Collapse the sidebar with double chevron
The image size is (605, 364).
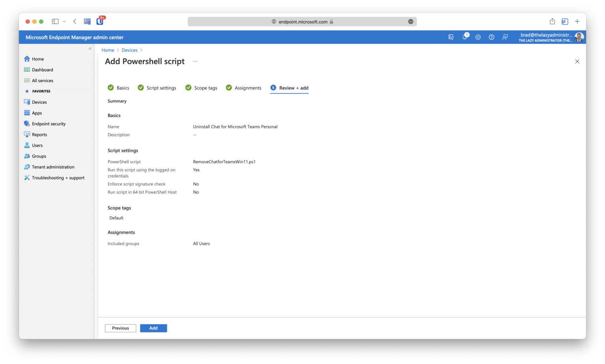pos(90,49)
